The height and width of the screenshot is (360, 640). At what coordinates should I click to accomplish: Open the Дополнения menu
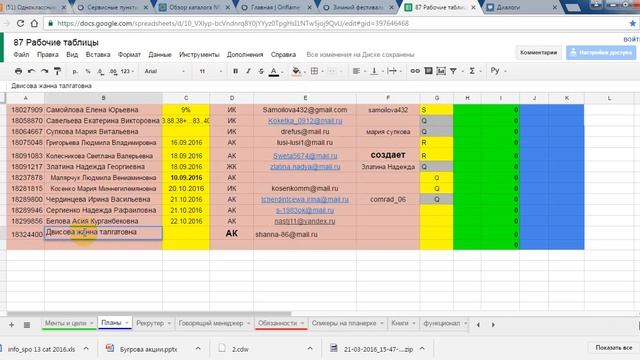[x=245, y=54]
